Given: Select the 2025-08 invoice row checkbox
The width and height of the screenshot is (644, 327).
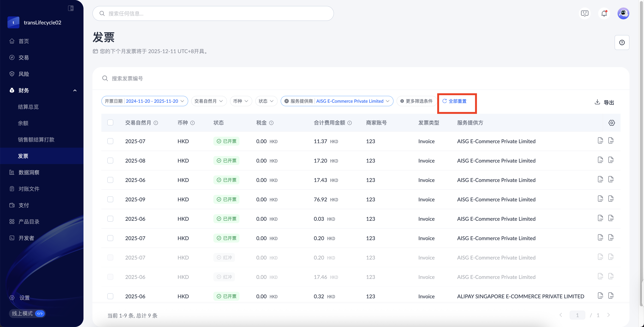Looking at the screenshot, I should coord(110,161).
